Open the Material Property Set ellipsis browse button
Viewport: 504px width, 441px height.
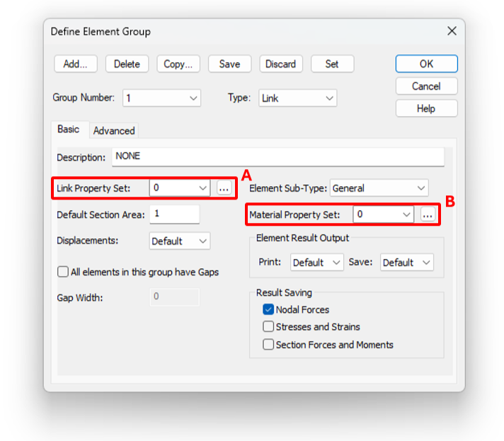[x=428, y=214]
